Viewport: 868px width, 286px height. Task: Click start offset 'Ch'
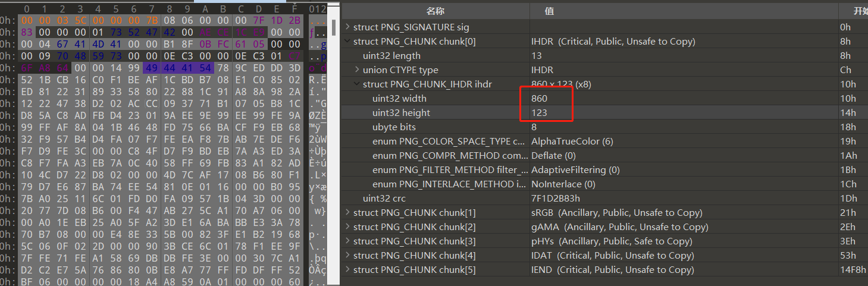845,70
